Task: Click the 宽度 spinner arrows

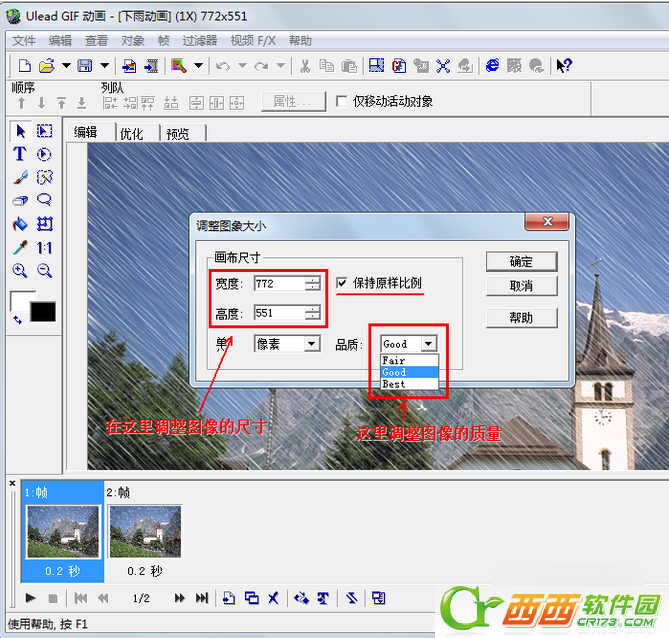Action: (313, 283)
